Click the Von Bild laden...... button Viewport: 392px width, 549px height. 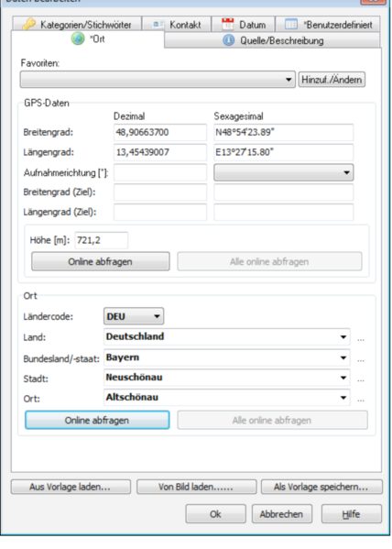[x=196, y=487]
